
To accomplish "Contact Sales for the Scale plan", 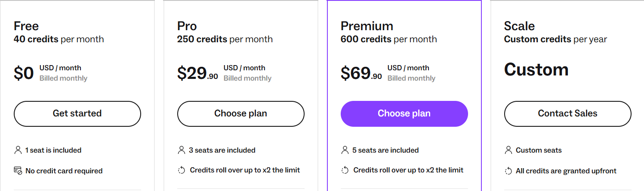I will coord(567,114).
